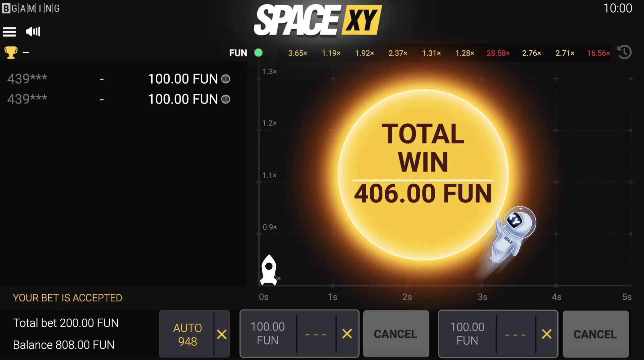Select the first 100.00 FUN bet amount
The image size is (644, 360).
point(268,333)
